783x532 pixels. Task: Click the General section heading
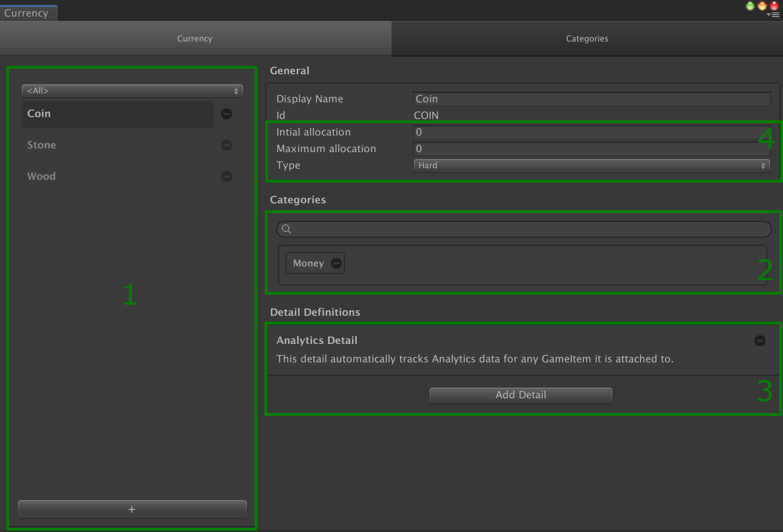click(290, 71)
